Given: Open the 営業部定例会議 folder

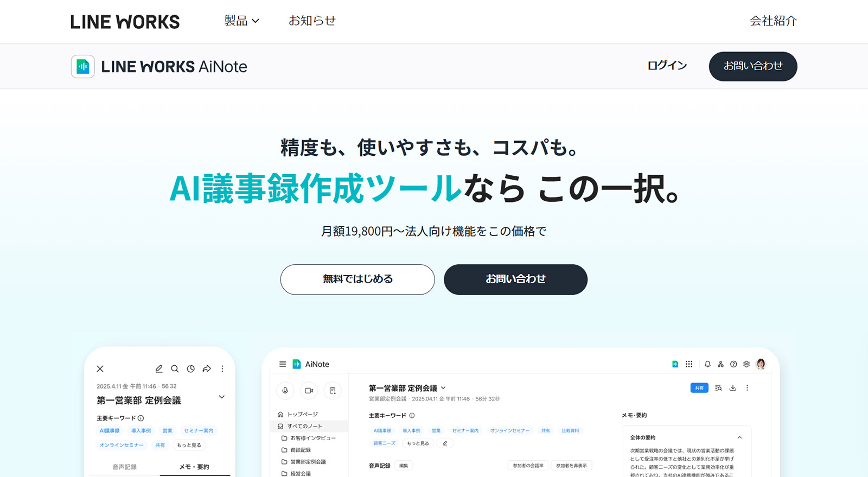Looking at the screenshot, I should coord(304,462).
